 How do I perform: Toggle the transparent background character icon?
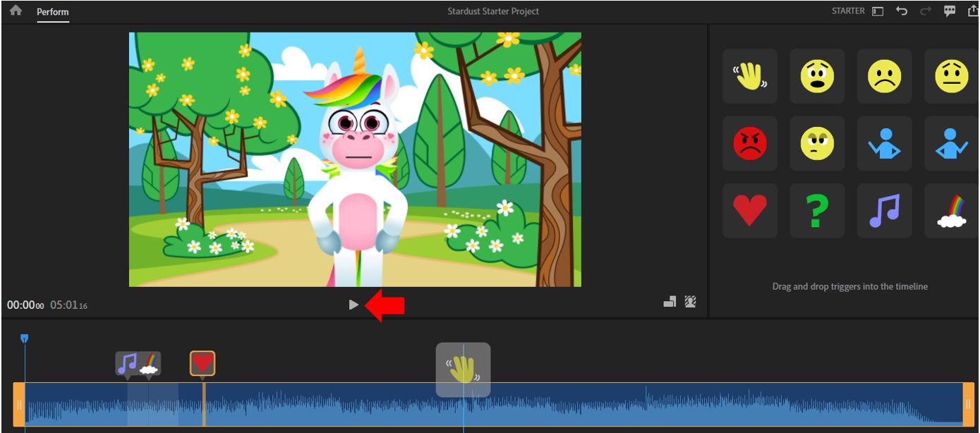[x=690, y=303]
